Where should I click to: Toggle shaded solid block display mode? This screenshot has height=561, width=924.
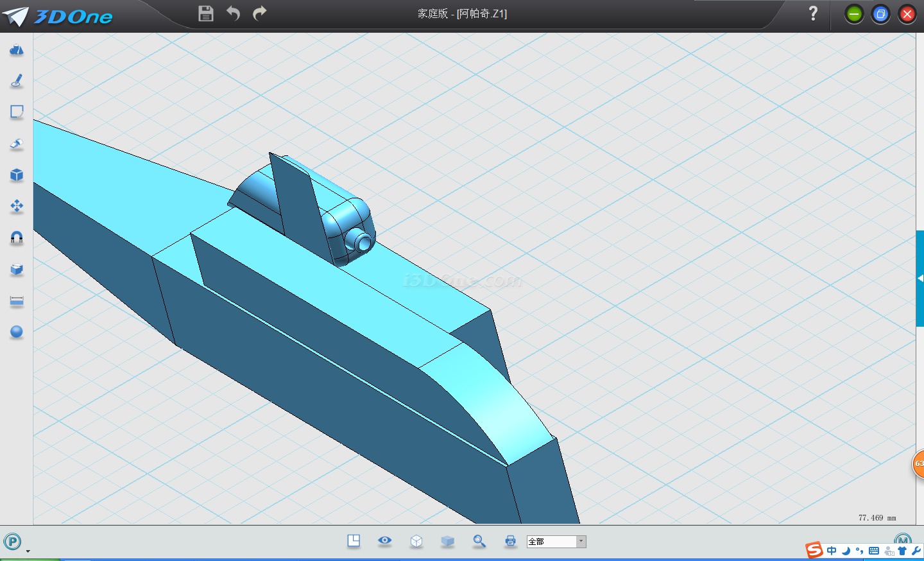click(x=448, y=541)
